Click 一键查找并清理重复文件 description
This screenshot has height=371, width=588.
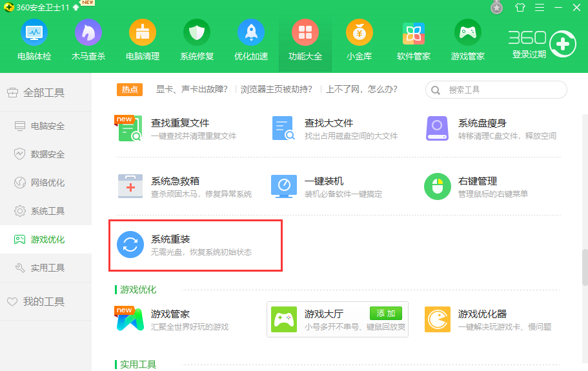coord(194,136)
